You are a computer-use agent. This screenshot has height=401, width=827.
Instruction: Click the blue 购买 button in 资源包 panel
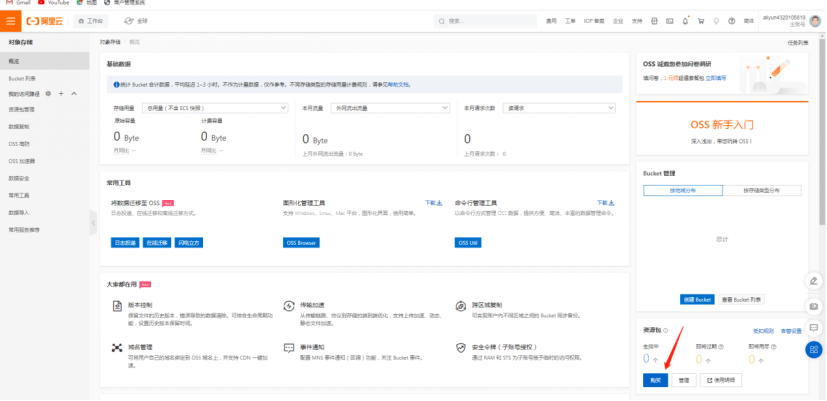(656, 380)
